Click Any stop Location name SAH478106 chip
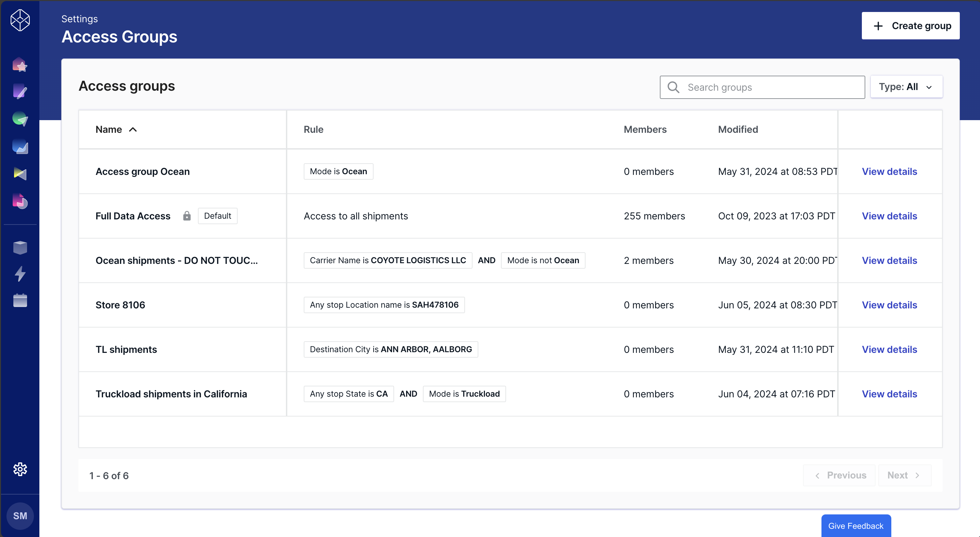This screenshot has height=537, width=980. pyautogui.click(x=384, y=305)
